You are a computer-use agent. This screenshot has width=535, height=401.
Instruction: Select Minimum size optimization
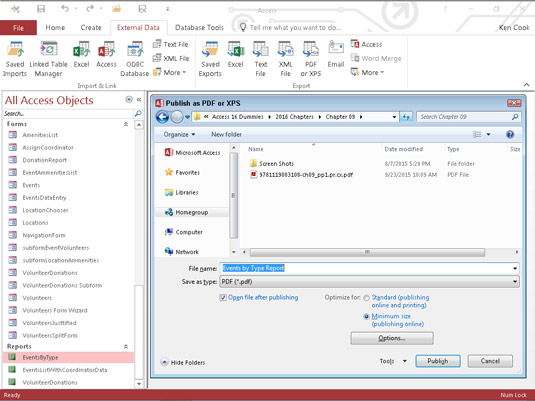pos(366,317)
